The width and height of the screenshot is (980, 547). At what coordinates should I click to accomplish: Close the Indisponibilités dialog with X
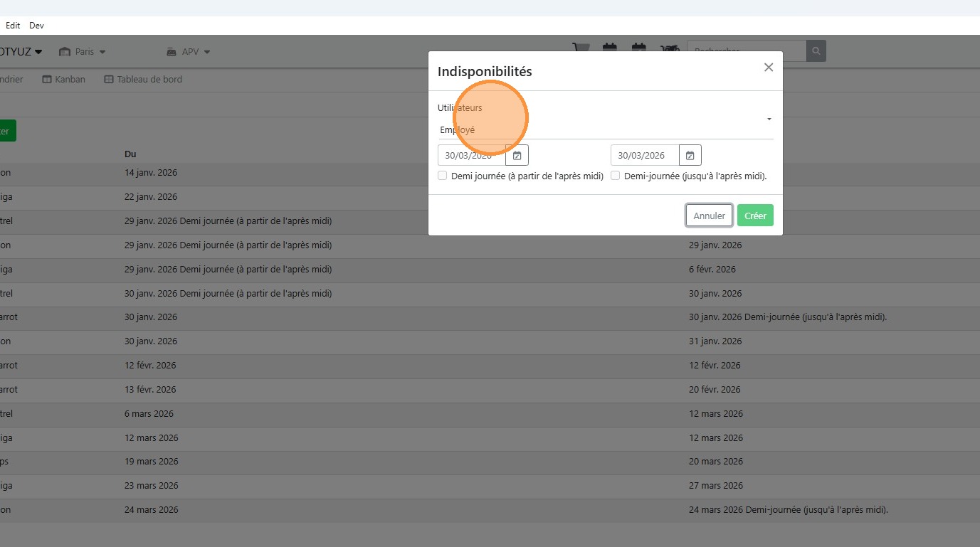pos(769,68)
